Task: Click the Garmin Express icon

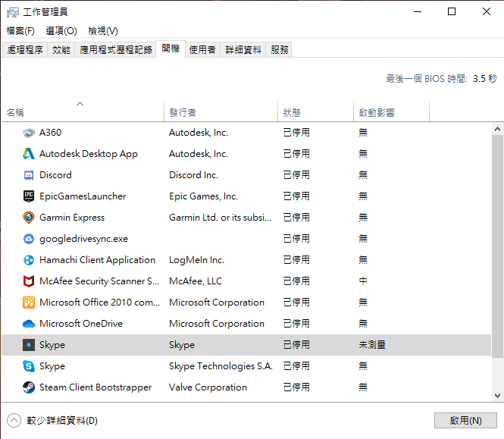Action: (29, 218)
